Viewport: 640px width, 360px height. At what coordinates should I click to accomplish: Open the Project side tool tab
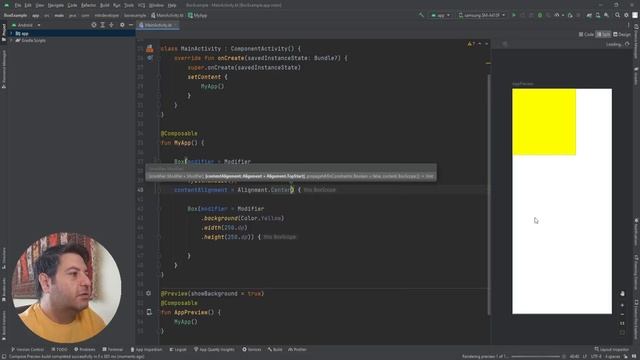4,33
